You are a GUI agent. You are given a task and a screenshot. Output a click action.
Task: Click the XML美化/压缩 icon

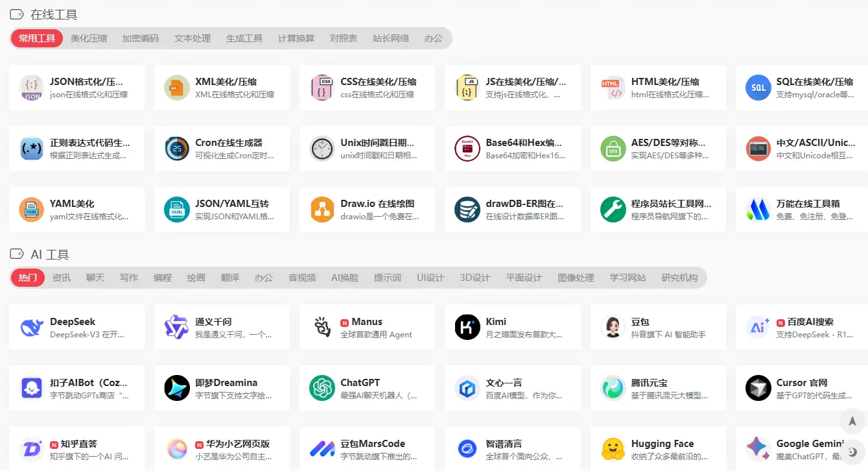point(177,88)
